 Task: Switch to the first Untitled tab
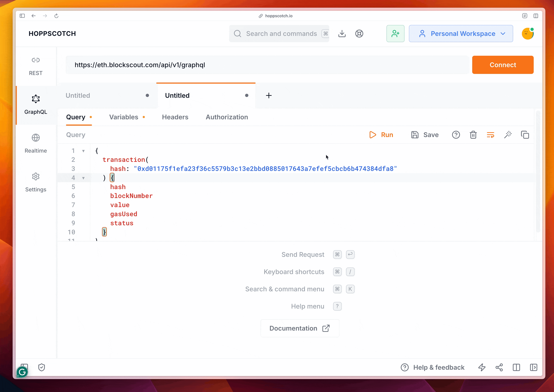(x=107, y=95)
